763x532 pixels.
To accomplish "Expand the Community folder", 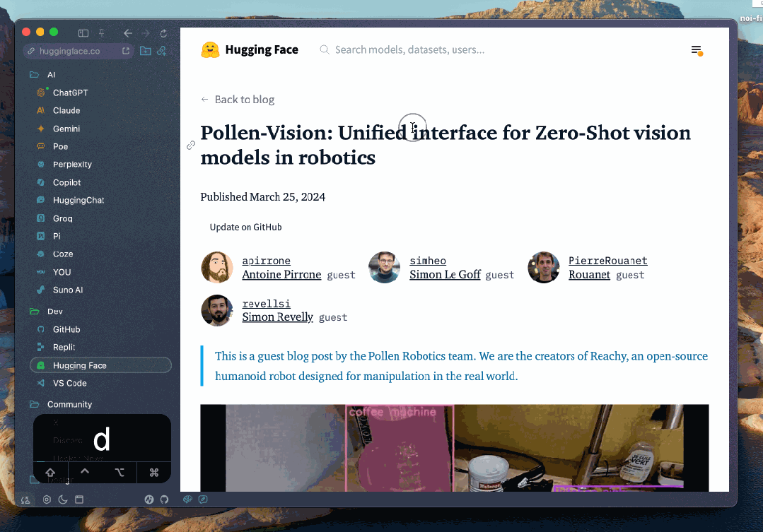I will 61,404.
